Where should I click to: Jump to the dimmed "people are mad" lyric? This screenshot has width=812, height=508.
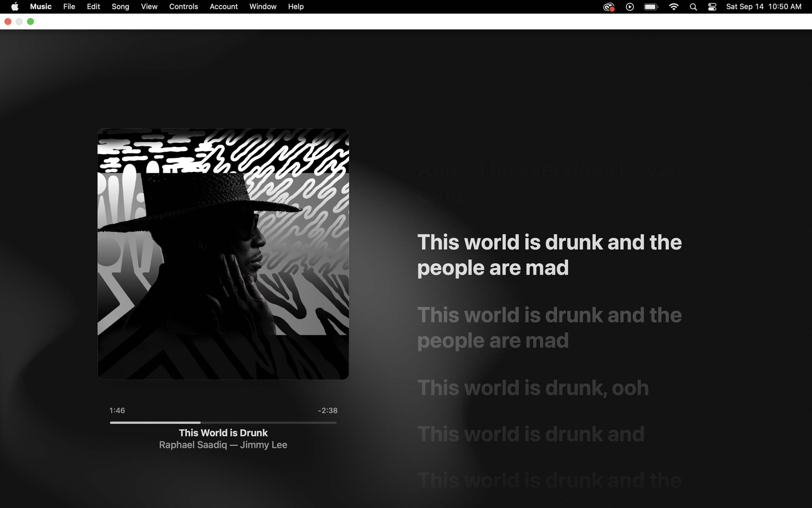click(x=493, y=341)
